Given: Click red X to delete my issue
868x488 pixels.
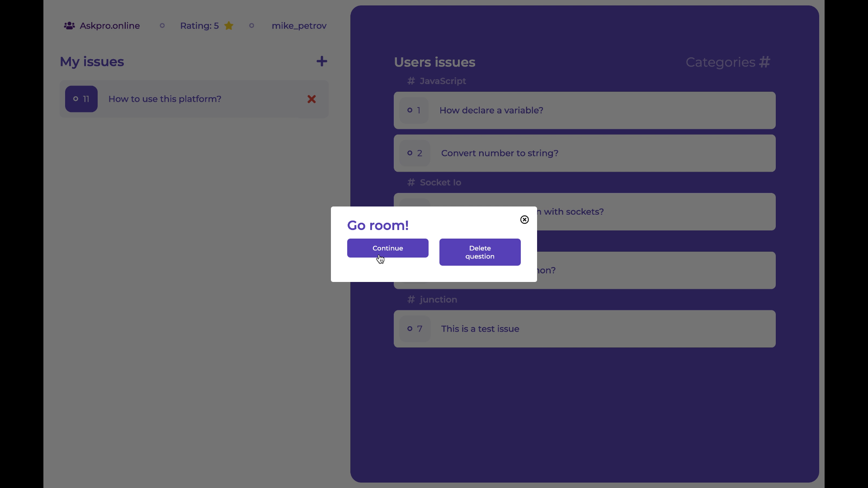Looking at the screenshot, I should point(311,99).
